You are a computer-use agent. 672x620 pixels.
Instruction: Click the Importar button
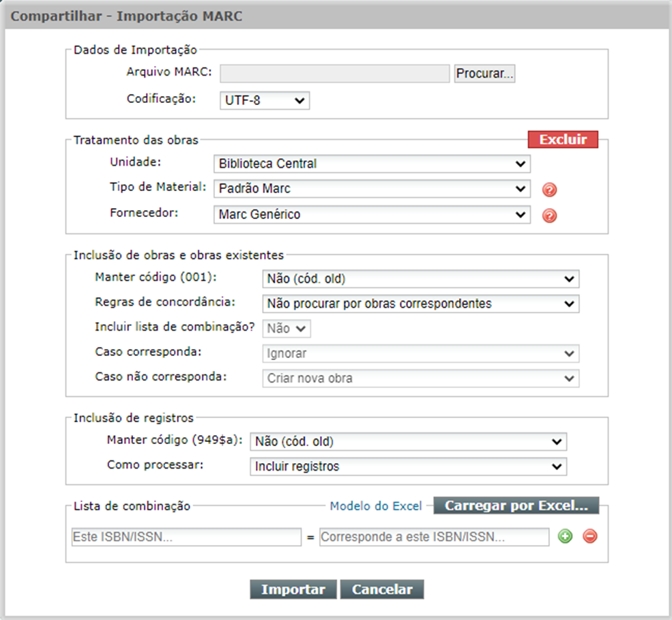[x=293, y=589]
